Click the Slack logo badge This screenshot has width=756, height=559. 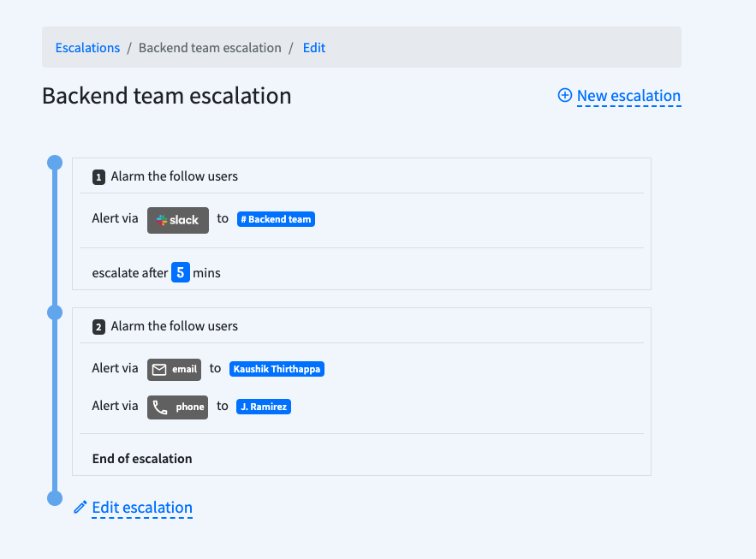pyautogui.click(x=178, y=220)
